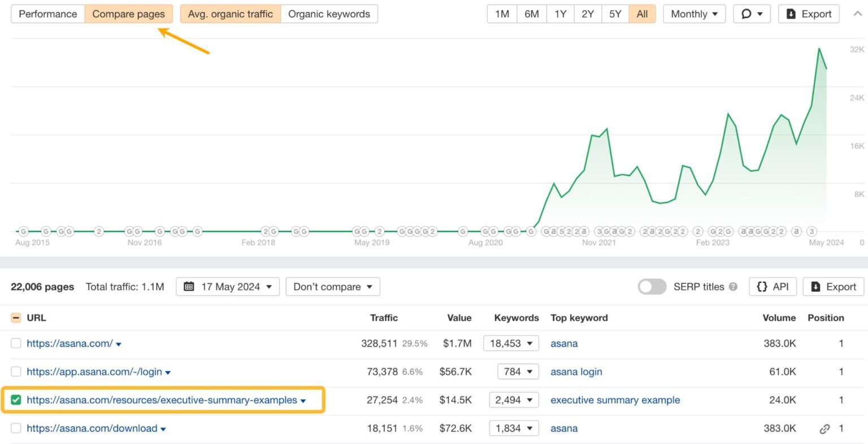
Task: Click the {} API button
Action: coord(772,286)
